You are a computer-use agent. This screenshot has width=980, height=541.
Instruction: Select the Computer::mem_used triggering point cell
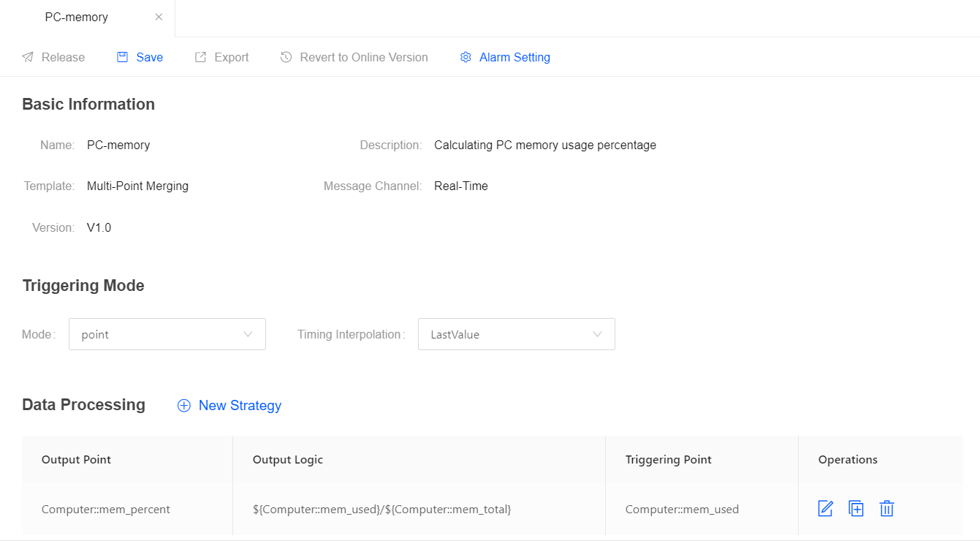pos(682,510)
